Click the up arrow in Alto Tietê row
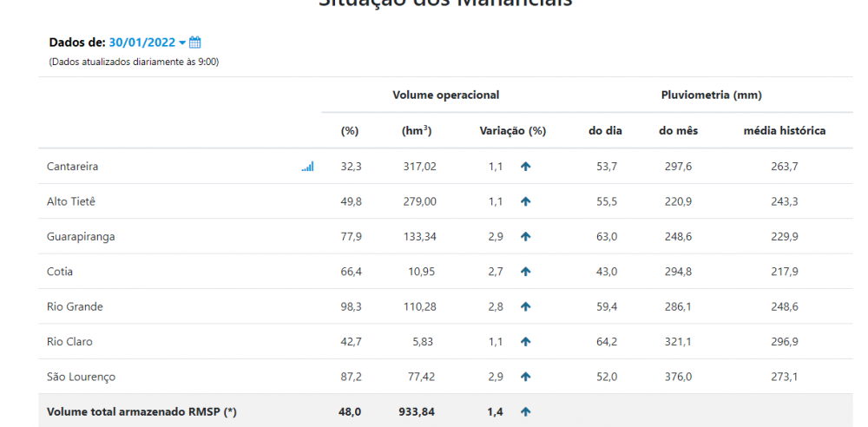Image resolution: width=868 pixels, height=427 pixels. click(x=525, y=201)
